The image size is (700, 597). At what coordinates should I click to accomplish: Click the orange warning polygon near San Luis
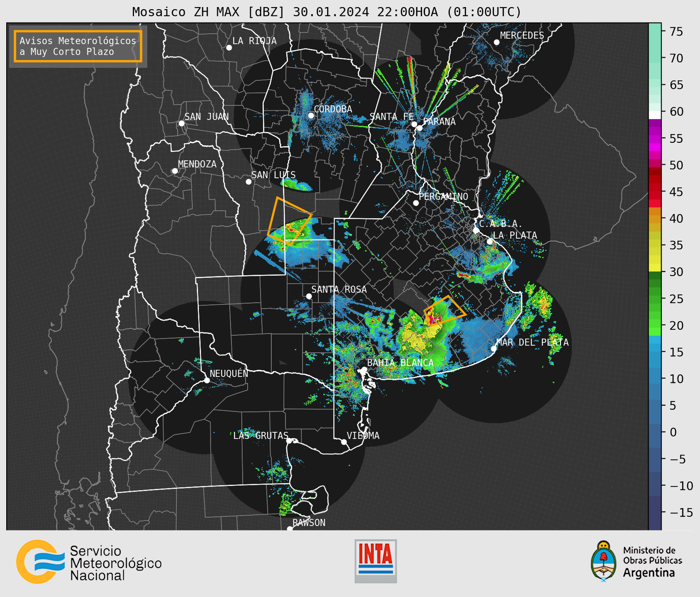pyautogui.click(x=289, y=221)
